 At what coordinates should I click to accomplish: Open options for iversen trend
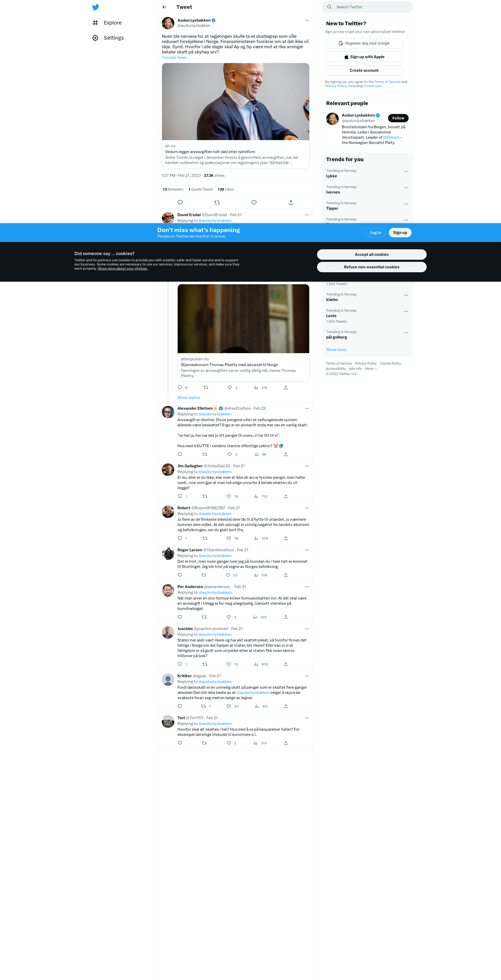tap(406, 188)
